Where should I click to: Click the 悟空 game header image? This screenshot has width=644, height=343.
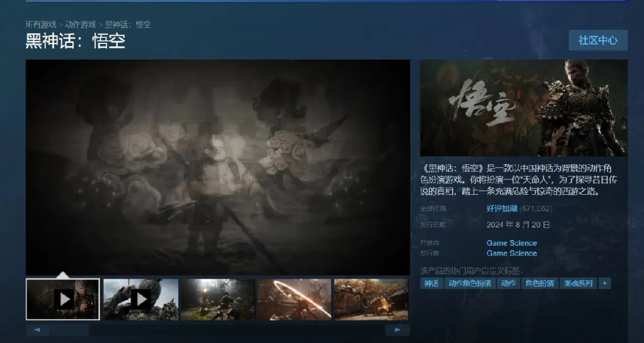(524, 108)
